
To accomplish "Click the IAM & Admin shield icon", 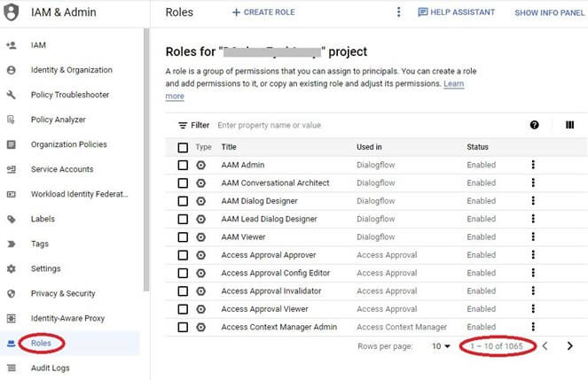I will point(12,12).
